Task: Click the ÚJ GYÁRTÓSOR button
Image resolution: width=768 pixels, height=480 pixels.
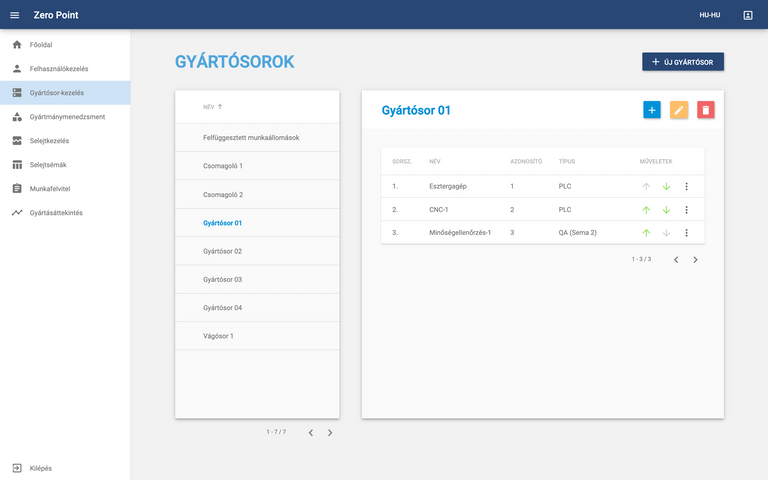Action: 683,62
